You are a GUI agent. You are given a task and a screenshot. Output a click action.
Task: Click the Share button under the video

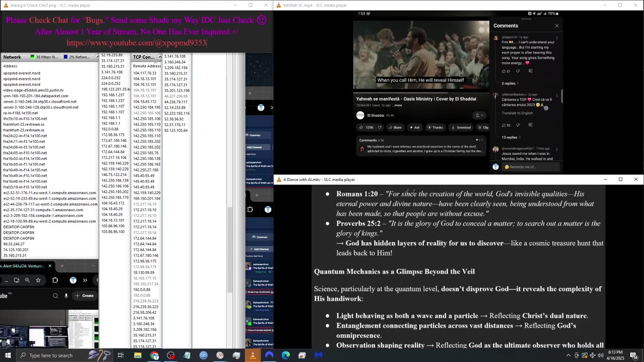click(x=394, y=127)
